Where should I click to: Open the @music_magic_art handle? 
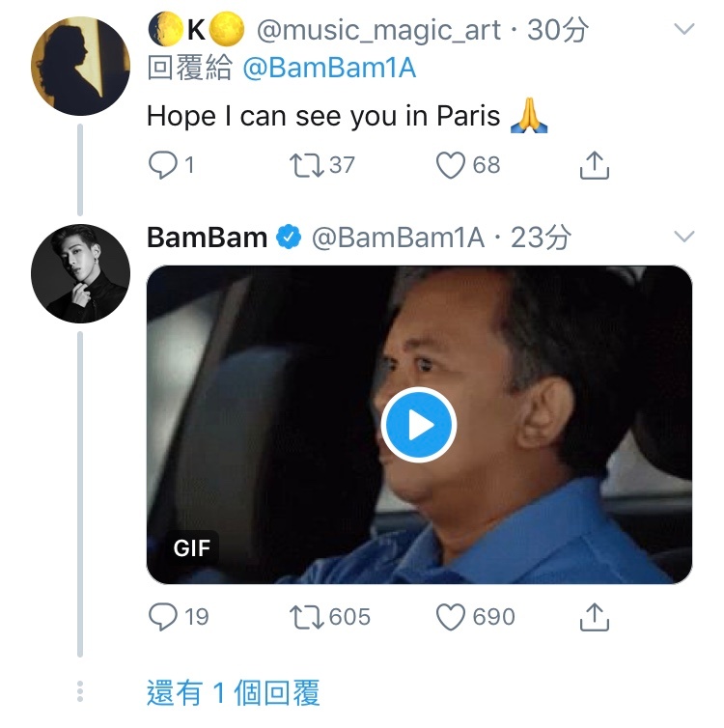click(x=378, y=31)
